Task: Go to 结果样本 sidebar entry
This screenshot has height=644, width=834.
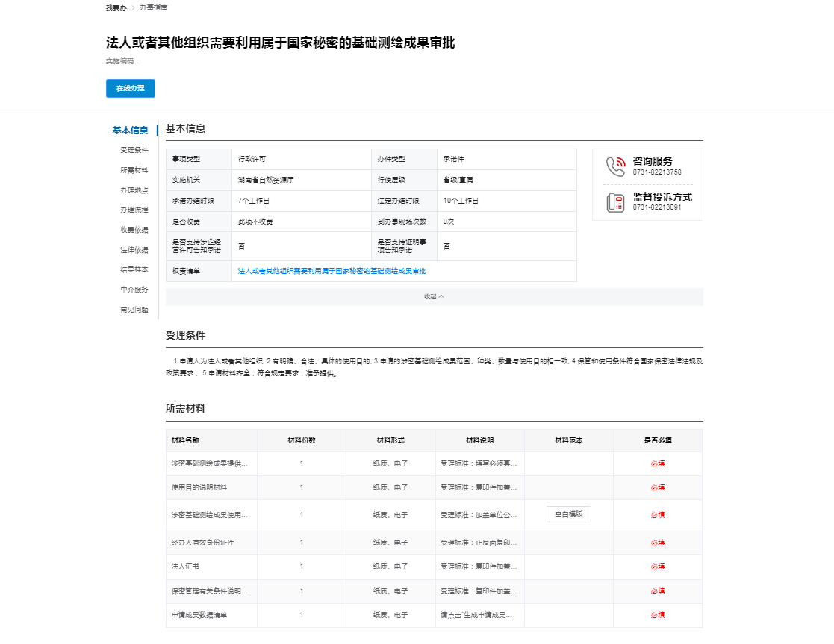Action: click(134, 269)
